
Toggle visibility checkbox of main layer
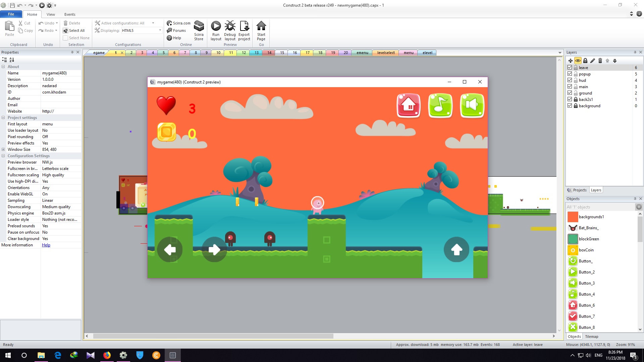click(570, 86)
